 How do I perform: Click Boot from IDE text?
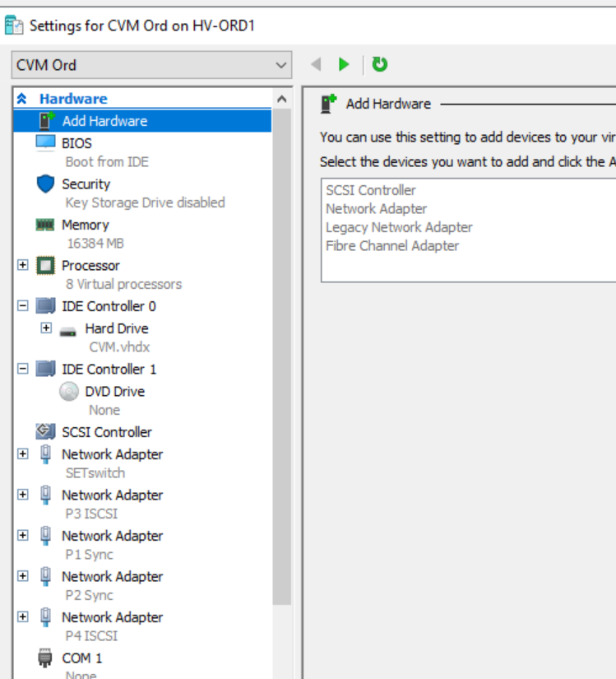[x=107, y=162]
